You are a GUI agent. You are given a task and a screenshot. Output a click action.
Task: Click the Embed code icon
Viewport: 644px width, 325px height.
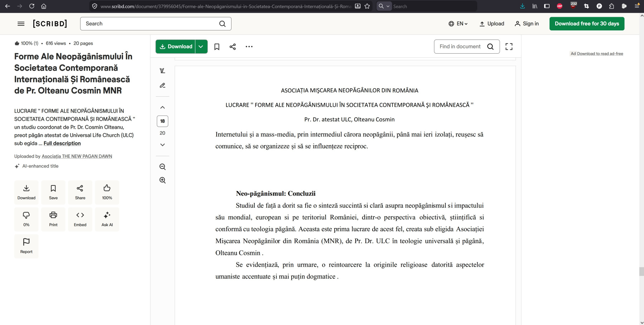coord(80,219)
